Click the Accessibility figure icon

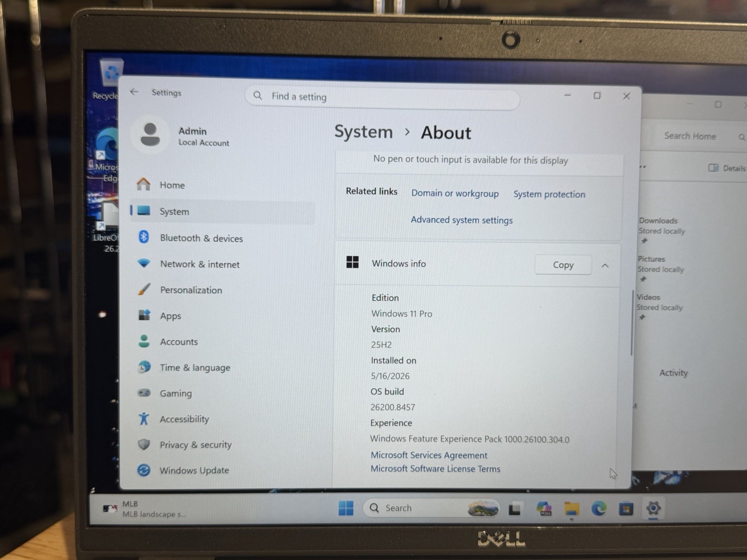tap(144, 419)
